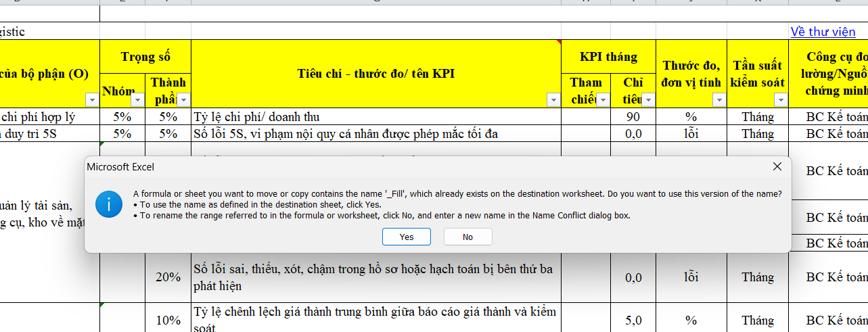Screen dimensions: 868x332
Task: Click the 'Trọng số' merged header cell
Action: click(x=145, y=57)
